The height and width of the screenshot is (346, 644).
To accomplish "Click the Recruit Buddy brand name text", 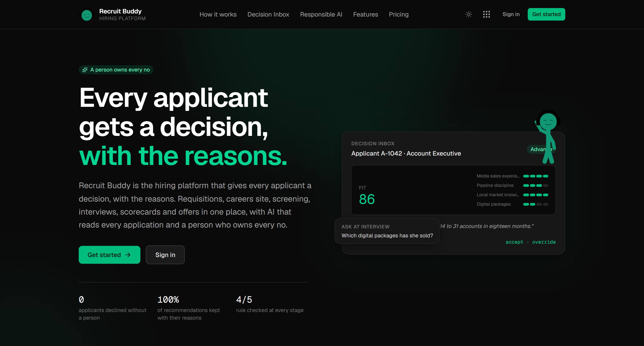I will [120, 11].
